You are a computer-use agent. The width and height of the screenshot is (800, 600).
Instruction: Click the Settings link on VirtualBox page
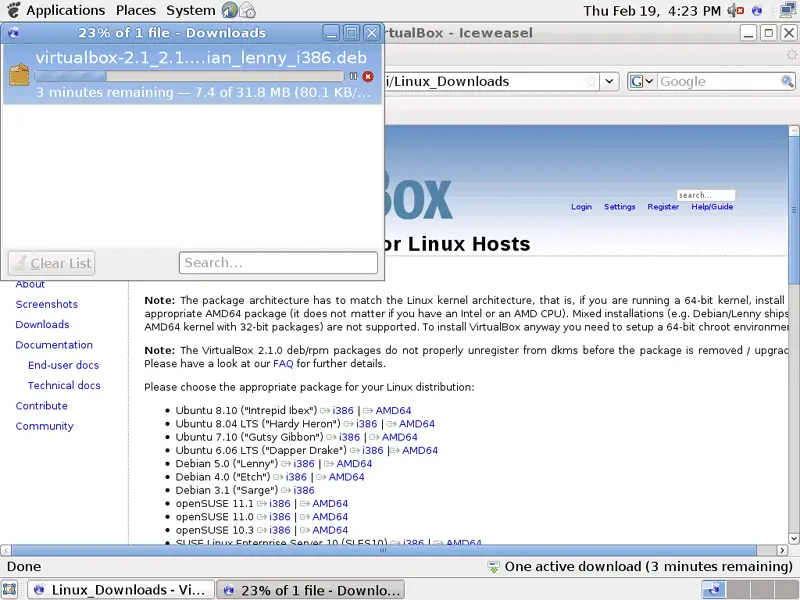[x=619, y=207]
